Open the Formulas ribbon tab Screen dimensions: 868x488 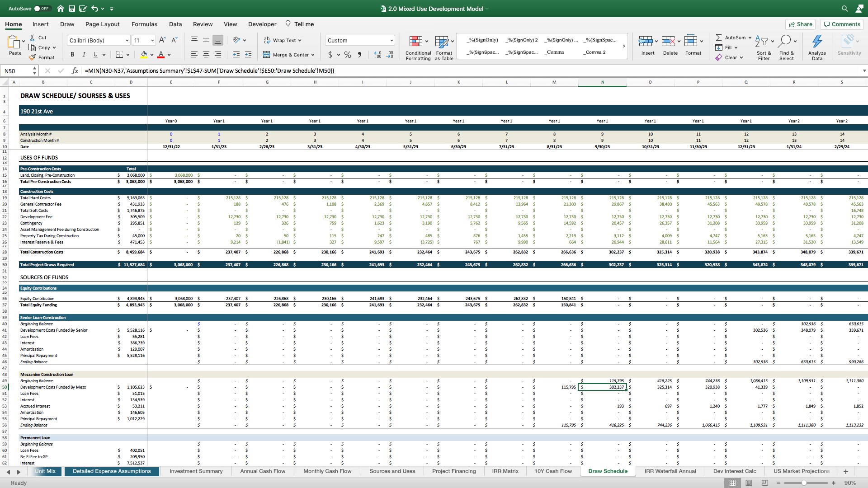144,24
